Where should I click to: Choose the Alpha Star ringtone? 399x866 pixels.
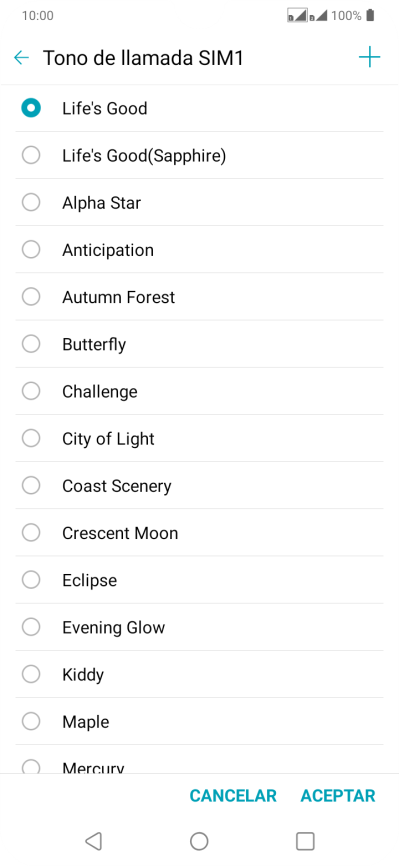(199, 203)
